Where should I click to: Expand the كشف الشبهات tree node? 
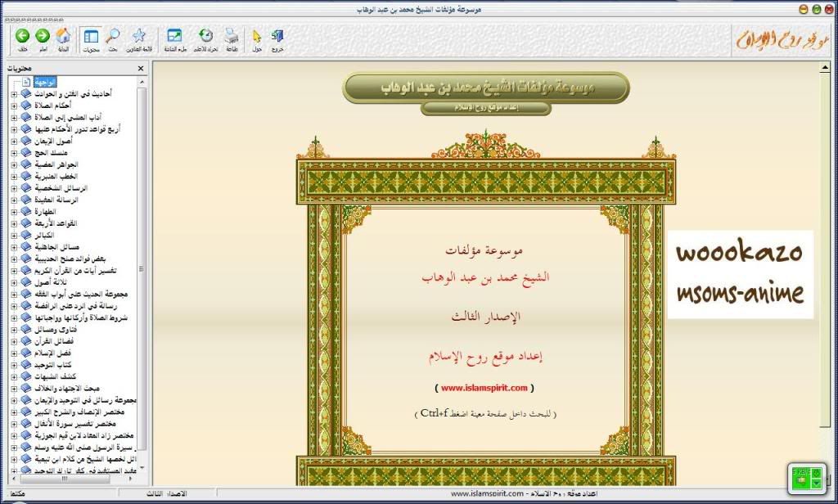tap(14, 376)
